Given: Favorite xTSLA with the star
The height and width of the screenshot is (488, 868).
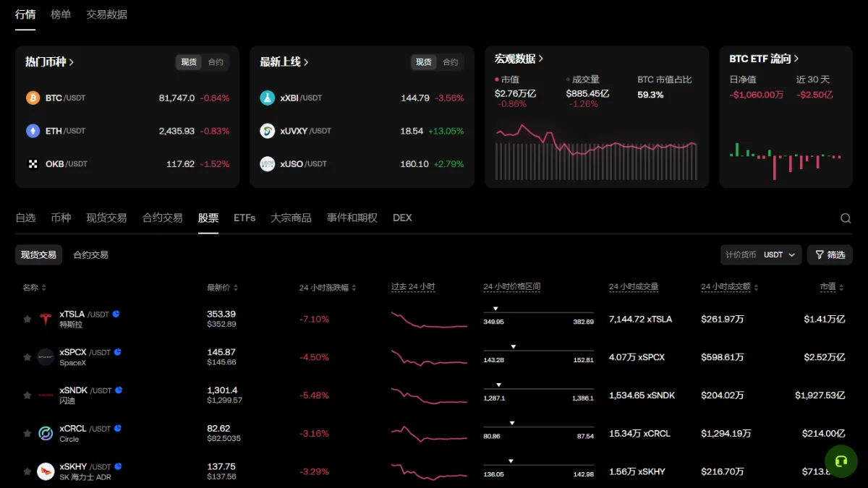Looking at the screenshot, I should coord(27,319).
